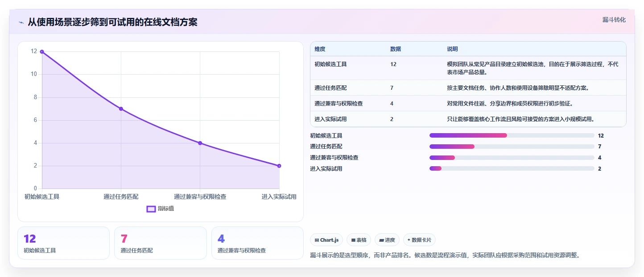This screenshot has height=277, width=644.
Task: Select the 通过兼容与权限检查 table row cell
Action: click(339, 104)
